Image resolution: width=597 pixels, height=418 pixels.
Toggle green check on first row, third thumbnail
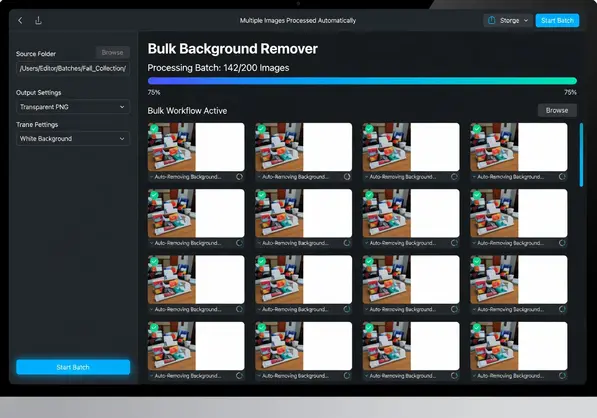point(369,129)
